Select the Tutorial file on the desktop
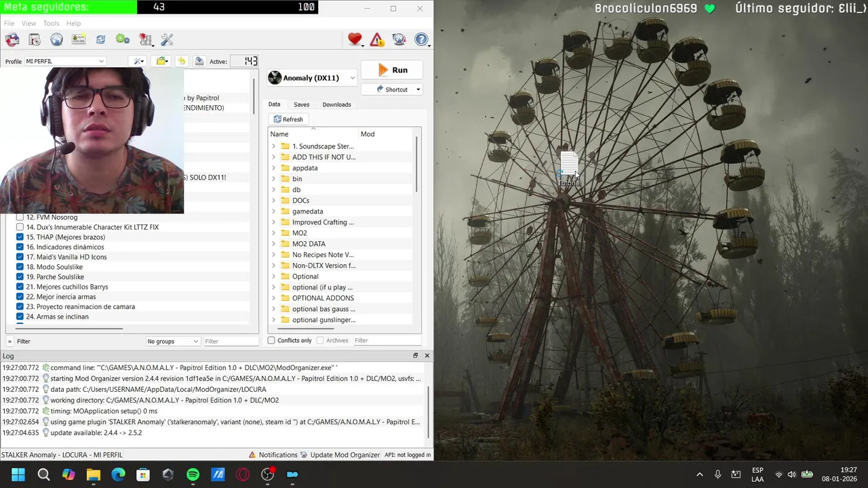The height and width of the screenshot is (488, 868). (570, 169)
